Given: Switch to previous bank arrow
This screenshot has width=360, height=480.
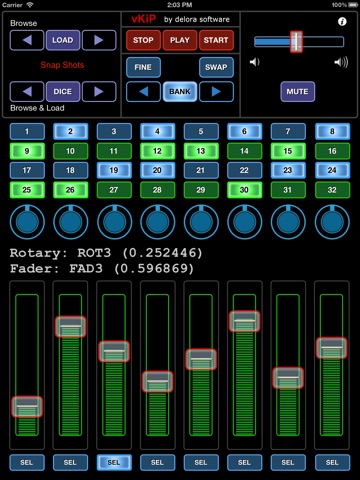Looking at the screenshot, I should (x=143, y=91).
